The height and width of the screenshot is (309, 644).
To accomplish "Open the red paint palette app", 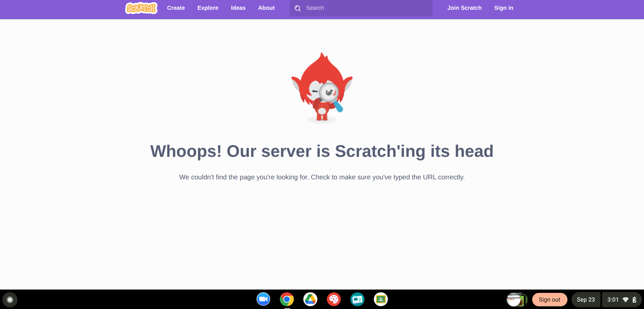I will pyautogui.click(x=334, y=299).
